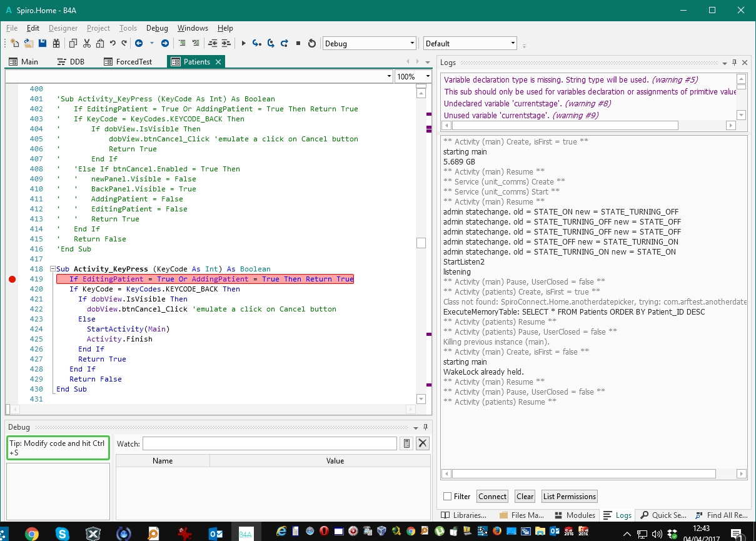Screen dimensions: 756x541
Task: Open the Windows menu
Action: [193, 28]
